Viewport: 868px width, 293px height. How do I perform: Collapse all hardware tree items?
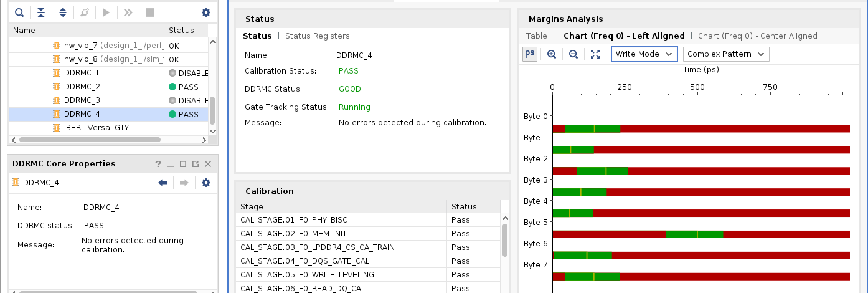(41, 12)
